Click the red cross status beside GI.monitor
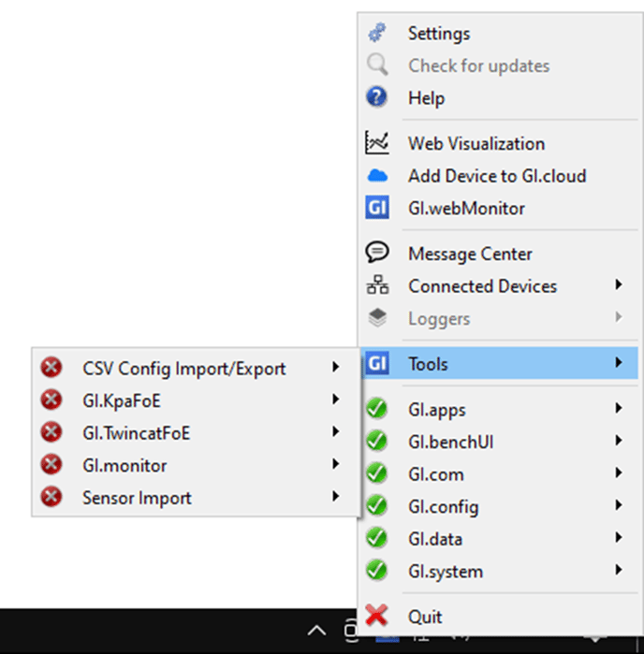Viewport: 644px width, 654px height. (x=51, y=465)
